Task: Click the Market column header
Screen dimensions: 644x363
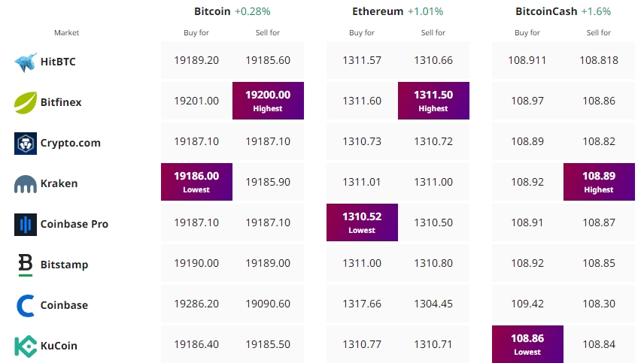Action: (66, 33)
